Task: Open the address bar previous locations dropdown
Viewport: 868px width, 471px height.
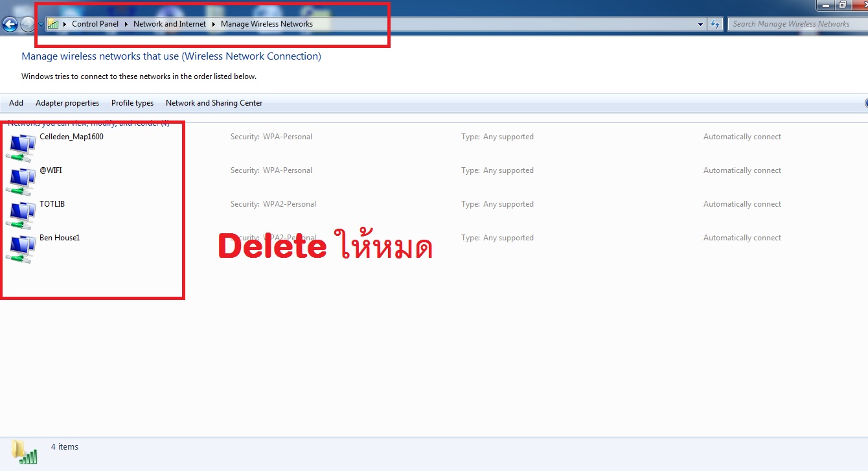Action: [700, 24]
